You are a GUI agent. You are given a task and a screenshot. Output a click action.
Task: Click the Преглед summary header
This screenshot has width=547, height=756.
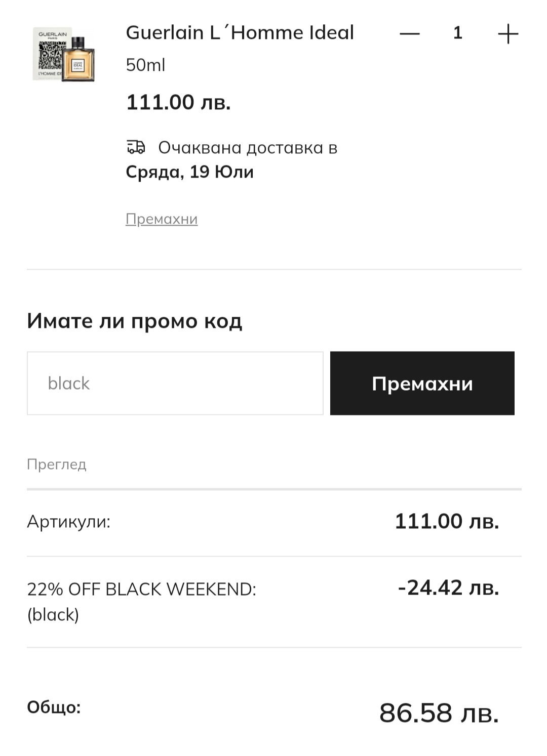click(x=57, y=464)
